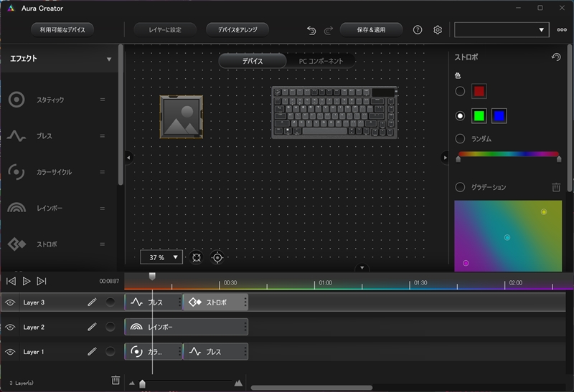
Task: Click the timeline zoom-out small mountain icon
Action: [132, 383]
